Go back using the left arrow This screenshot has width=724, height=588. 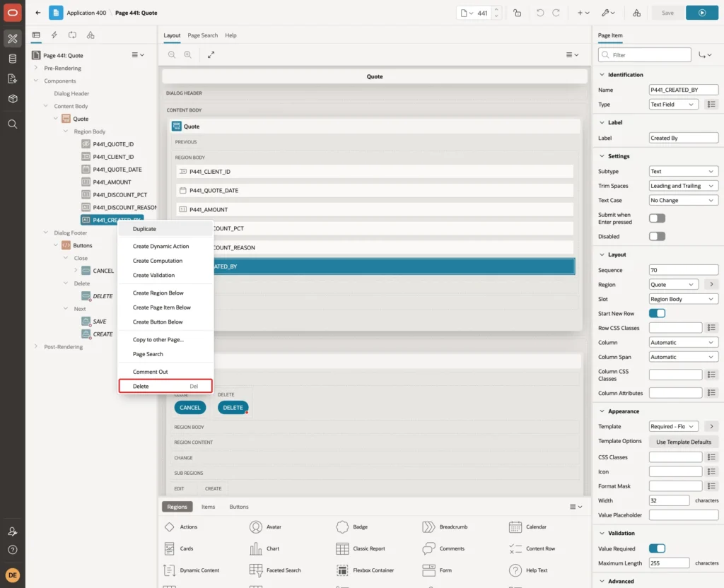pyautogui.click(x=38, y=13)
